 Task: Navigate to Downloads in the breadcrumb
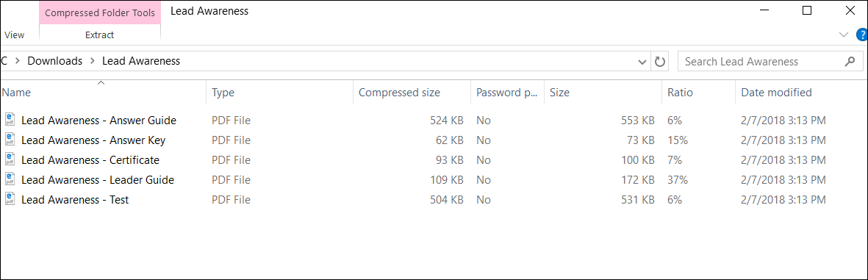coord(55,62)
